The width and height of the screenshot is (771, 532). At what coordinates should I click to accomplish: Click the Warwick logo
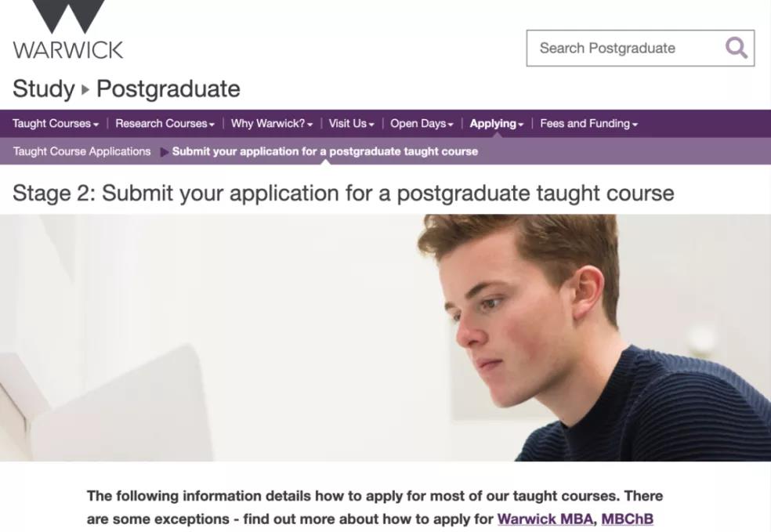pyautogui.click(x=68, y=30)
